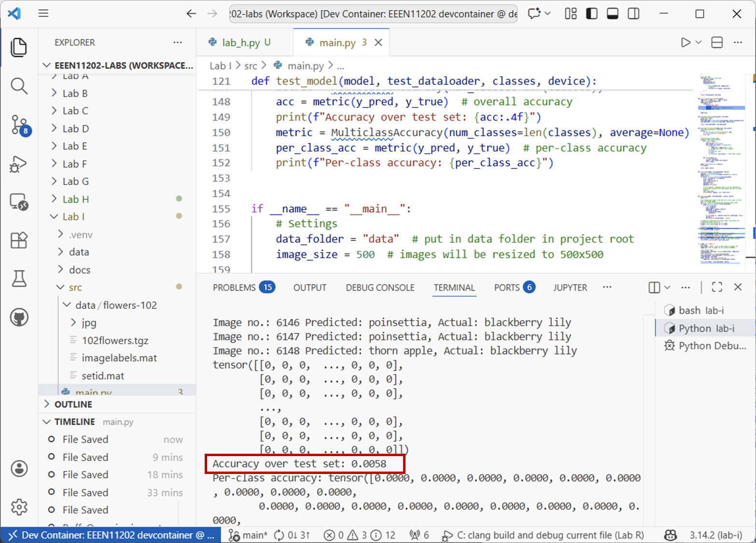Expand the OUTLINE section
Screen dimensions: 756x543
pyautogui.click(x=73, y=404)
